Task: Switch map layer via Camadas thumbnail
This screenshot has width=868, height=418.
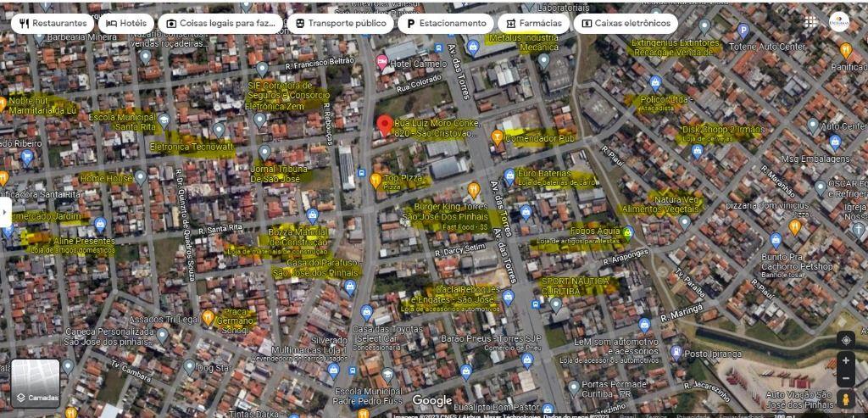Action: click(x=36, y=383)
